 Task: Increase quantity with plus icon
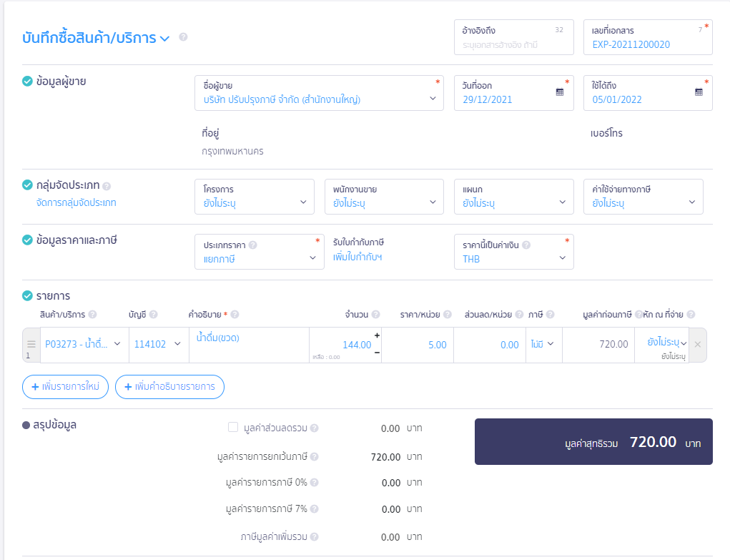pyautogui.click(x=377, y=335)
